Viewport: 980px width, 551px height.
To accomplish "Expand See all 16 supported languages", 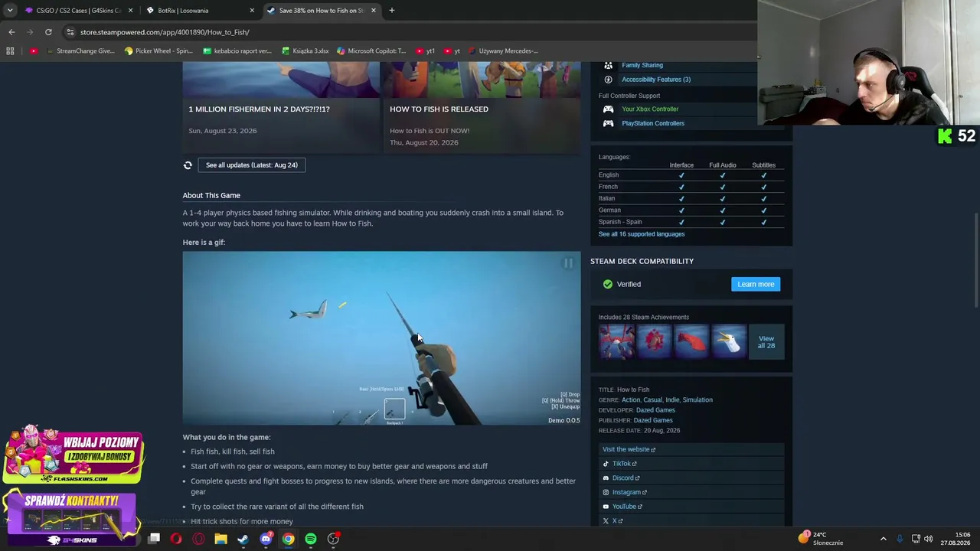I will click(642, 234).
